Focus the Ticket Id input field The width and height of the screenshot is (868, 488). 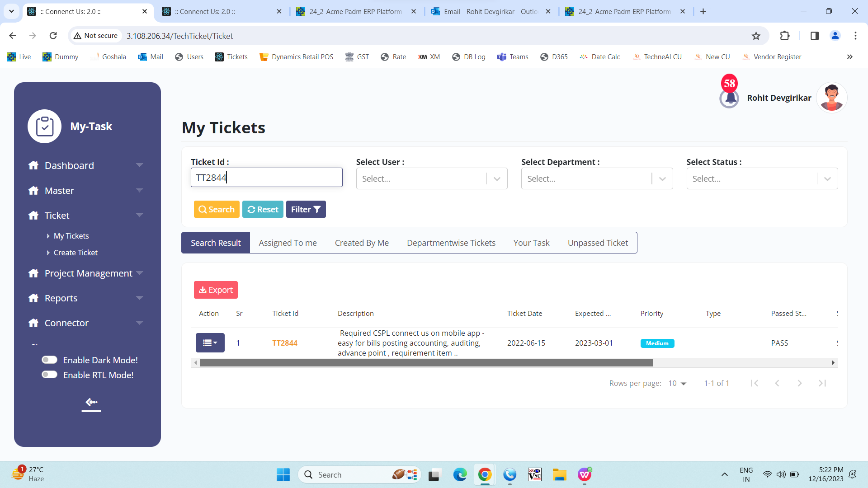pos(266,177)
